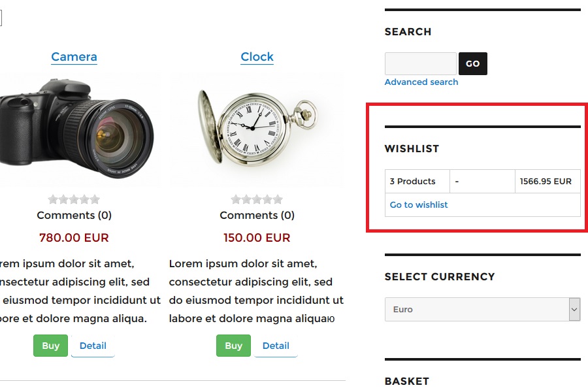The width and height of the screenshot is (588, 392).
Task: Rate the Clock three stars
Action: tap(257, 199)
